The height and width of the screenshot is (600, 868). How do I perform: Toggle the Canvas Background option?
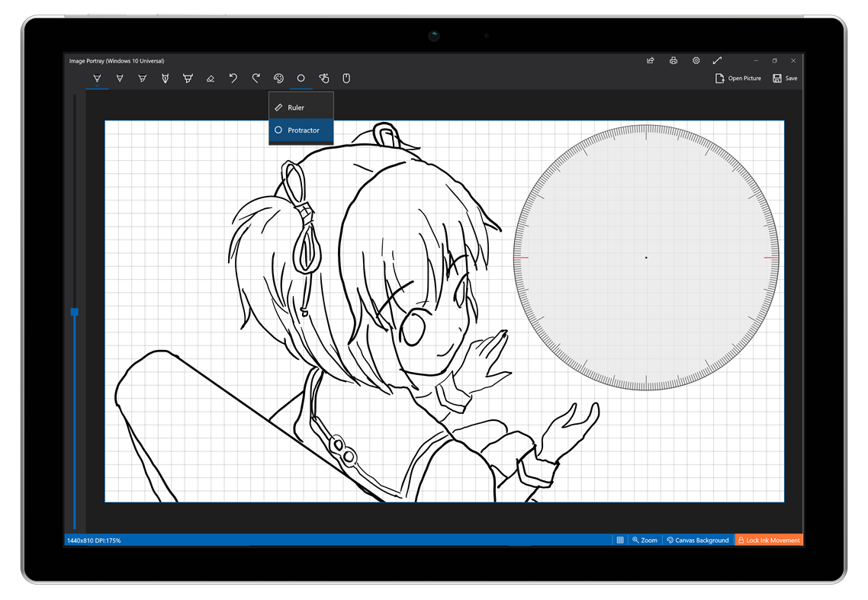click(697, 540)
